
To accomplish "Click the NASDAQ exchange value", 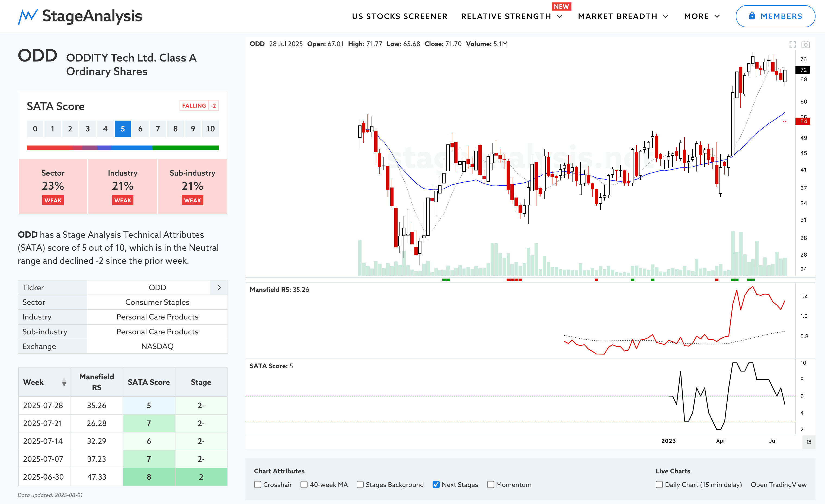I will coord(157,347).
